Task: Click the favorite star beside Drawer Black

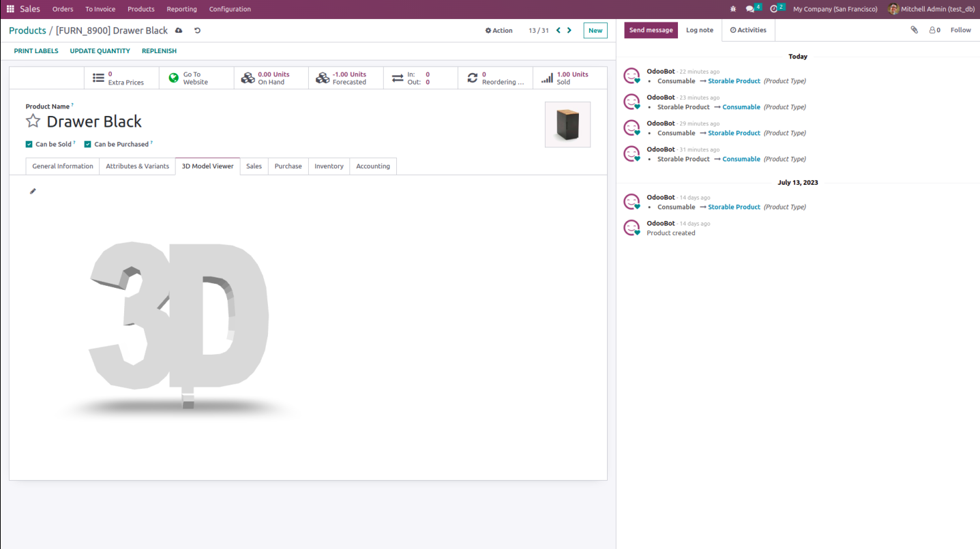Action: 33,121
